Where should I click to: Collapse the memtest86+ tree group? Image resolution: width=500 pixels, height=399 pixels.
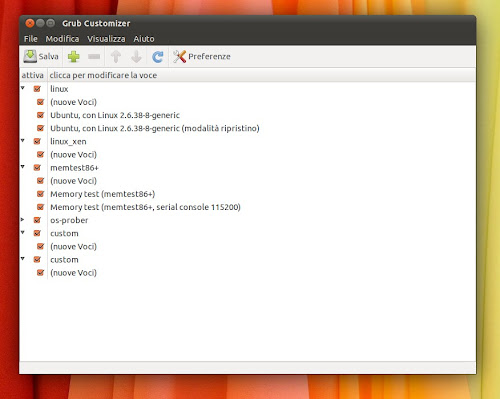pyautogui.click(x=23, y=167)
